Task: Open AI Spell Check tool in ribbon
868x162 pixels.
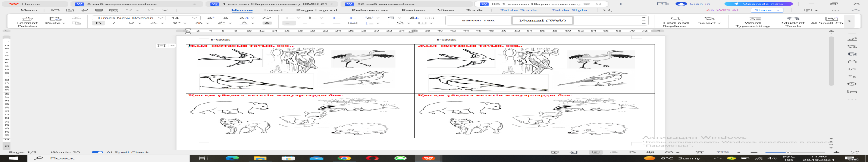Action: pyautogui.click(x=827, y=20)
